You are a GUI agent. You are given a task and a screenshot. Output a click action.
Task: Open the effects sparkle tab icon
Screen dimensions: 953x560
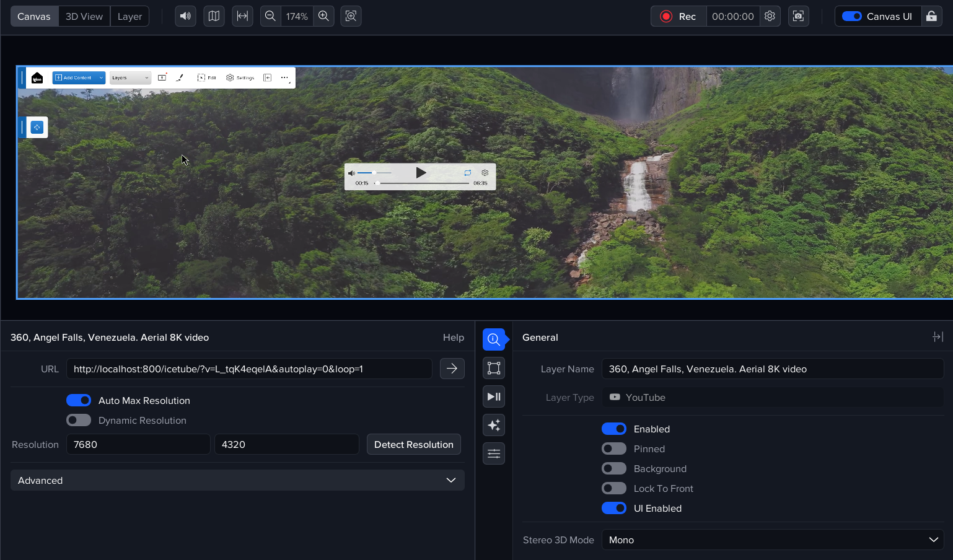(x=494, y=425)
